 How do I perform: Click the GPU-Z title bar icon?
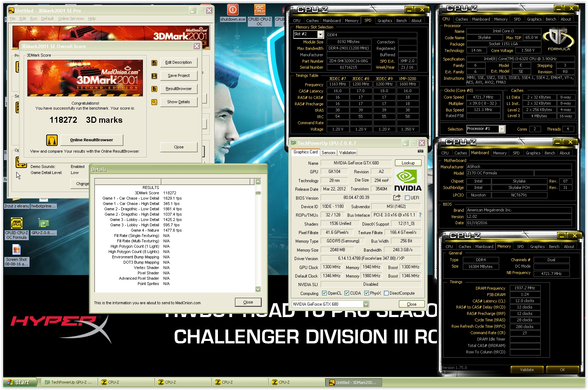[x=294, y=143]
